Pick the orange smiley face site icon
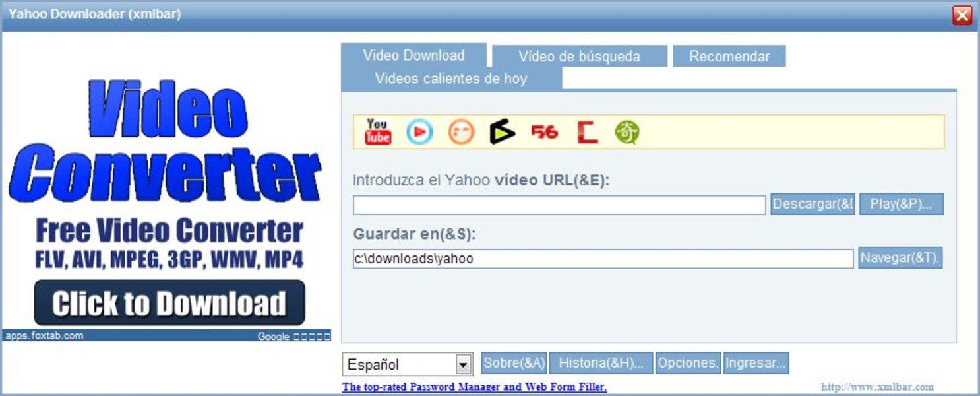The height and width of the screenshot is (396, 980). point(461,132)
